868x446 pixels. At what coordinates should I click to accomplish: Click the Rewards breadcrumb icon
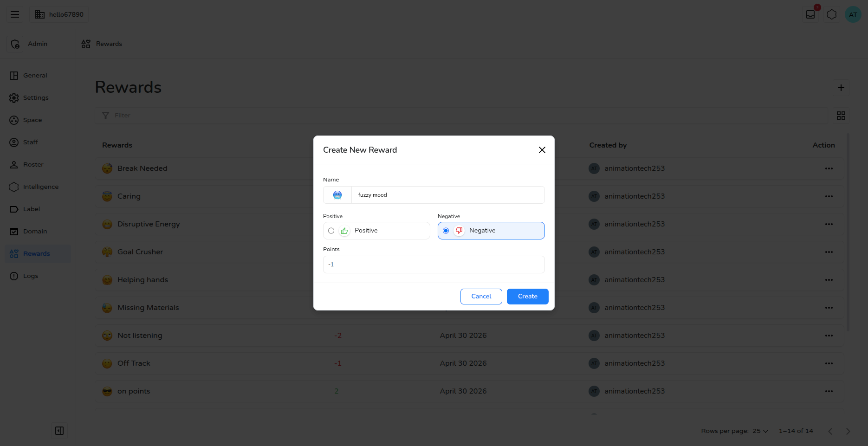[86, 44]
